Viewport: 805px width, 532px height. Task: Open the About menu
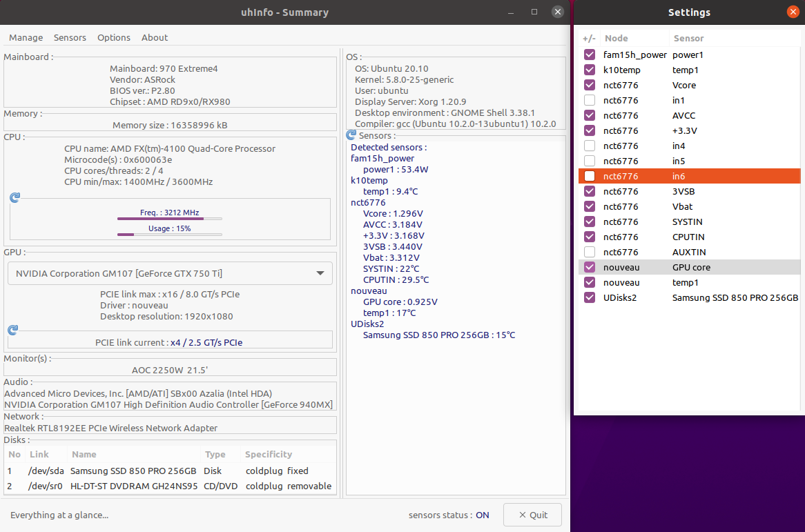[155, 37]
